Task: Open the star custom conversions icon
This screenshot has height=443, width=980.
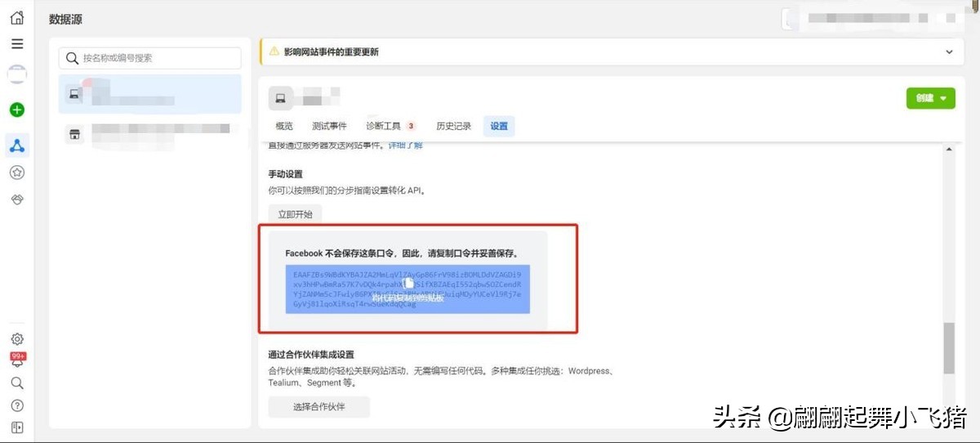Action: coord(17,172)
